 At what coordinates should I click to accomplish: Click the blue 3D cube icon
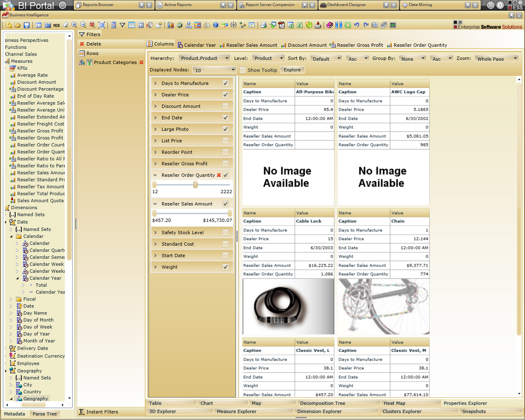(216, 25)
